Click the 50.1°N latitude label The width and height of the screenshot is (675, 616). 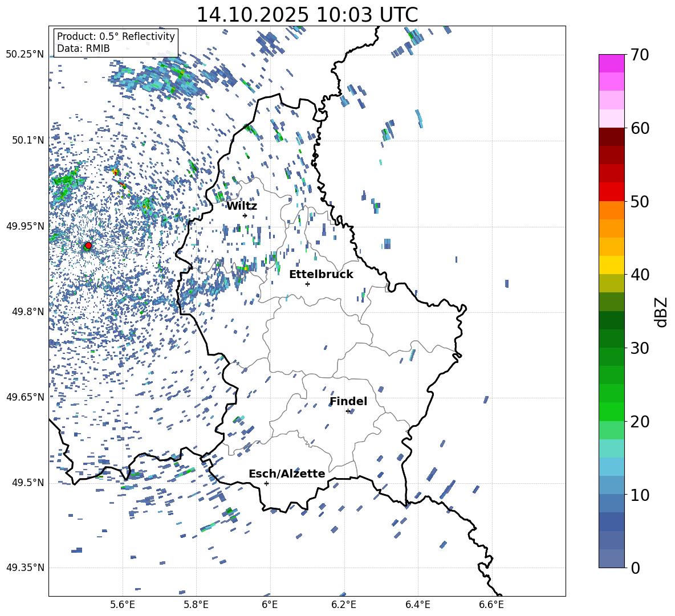point(28,140)
